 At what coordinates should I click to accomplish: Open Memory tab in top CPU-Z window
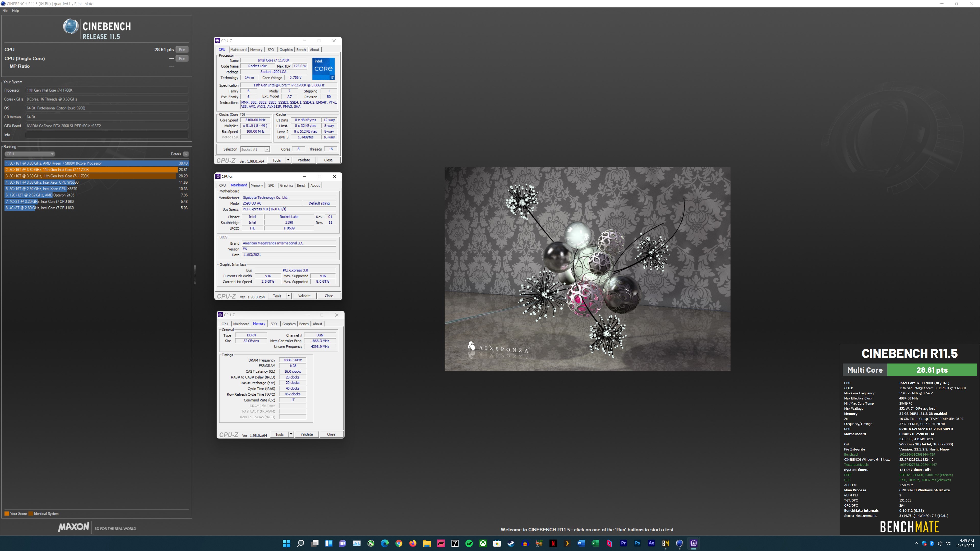point(256,50)
